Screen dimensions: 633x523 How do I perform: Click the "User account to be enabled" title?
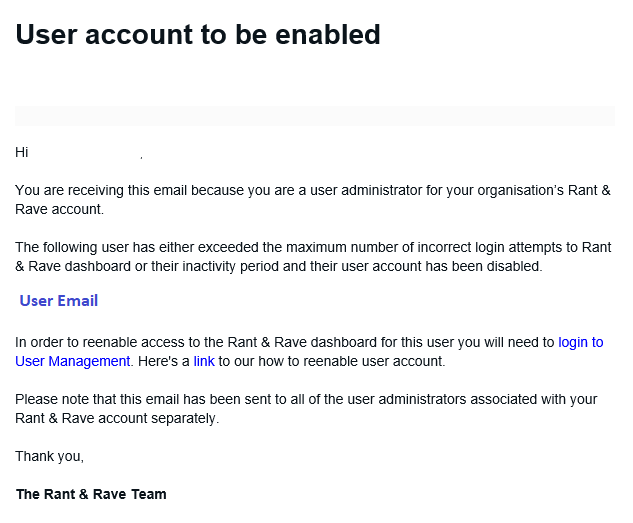coord(198,34)
